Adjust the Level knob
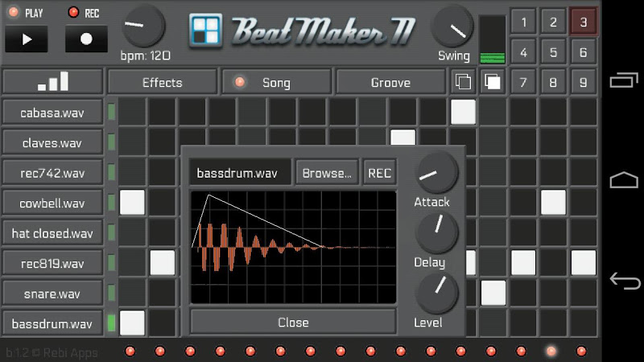This screenshot has height=362, width=644. 436,293
